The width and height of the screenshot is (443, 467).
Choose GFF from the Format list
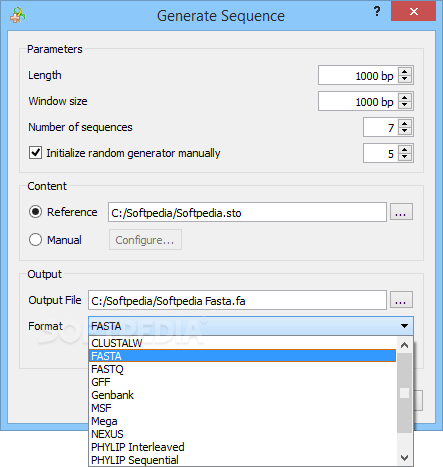[x=242, y=382]
